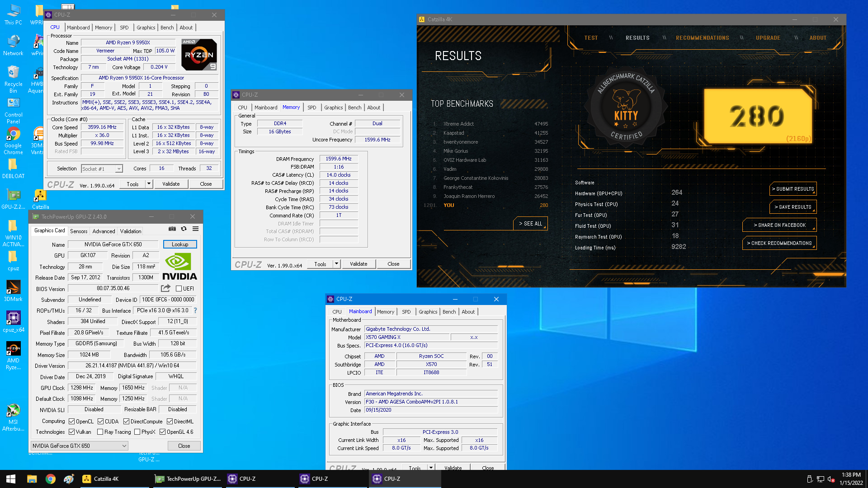The width and height of the screenshot is (868, 488).
Task: Click Validate in the top-left CPU-Z window
Action: pyautogui.click(x=171, y=184)
